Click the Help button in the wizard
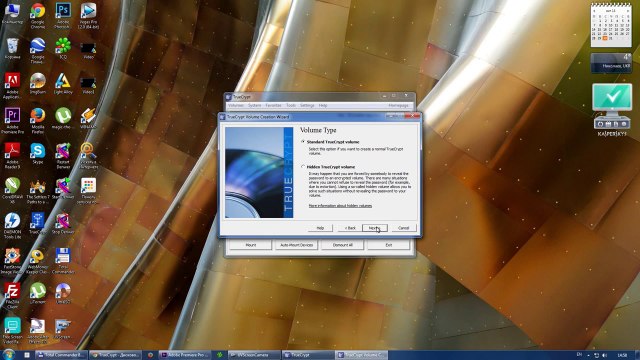 tap(320, 228)
